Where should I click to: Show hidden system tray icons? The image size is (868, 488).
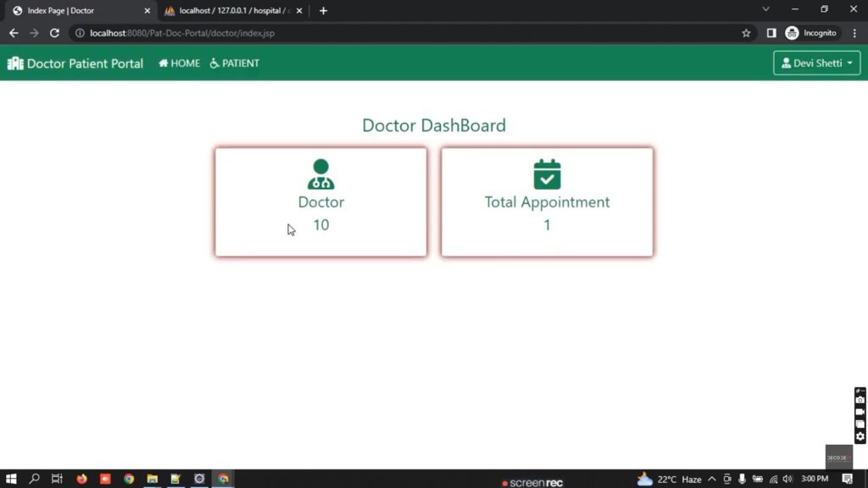712,480
